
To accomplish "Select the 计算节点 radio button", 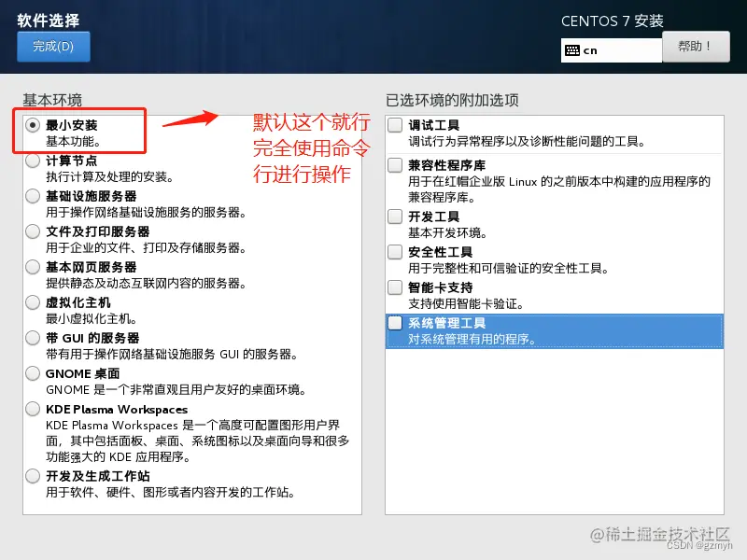I will (33, 161).
